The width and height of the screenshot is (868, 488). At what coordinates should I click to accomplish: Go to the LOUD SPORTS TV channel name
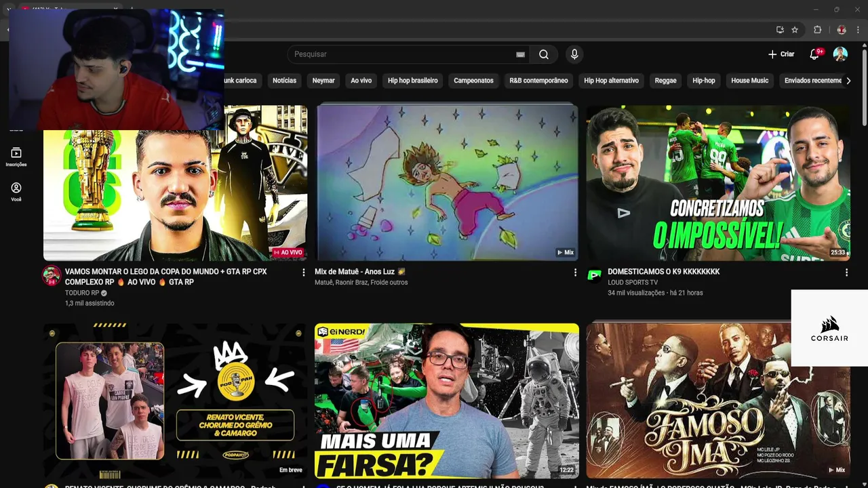tap(633, 283)
